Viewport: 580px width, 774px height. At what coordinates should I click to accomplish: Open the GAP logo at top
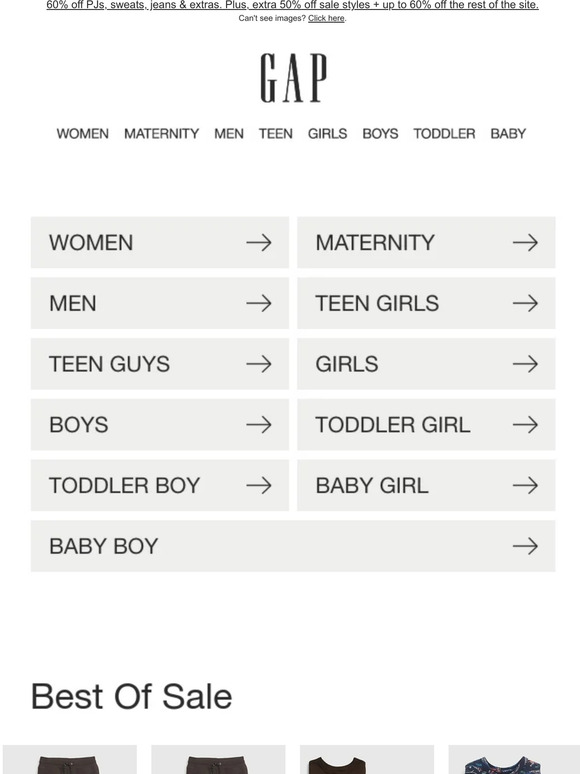[x=293, y=78]
